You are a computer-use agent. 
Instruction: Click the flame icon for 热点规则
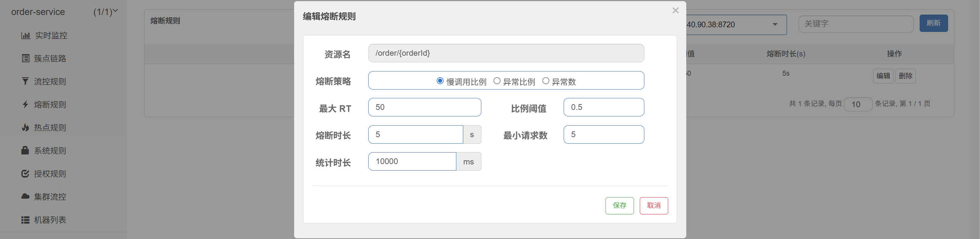pyautogui.click(x=25, y=128)
